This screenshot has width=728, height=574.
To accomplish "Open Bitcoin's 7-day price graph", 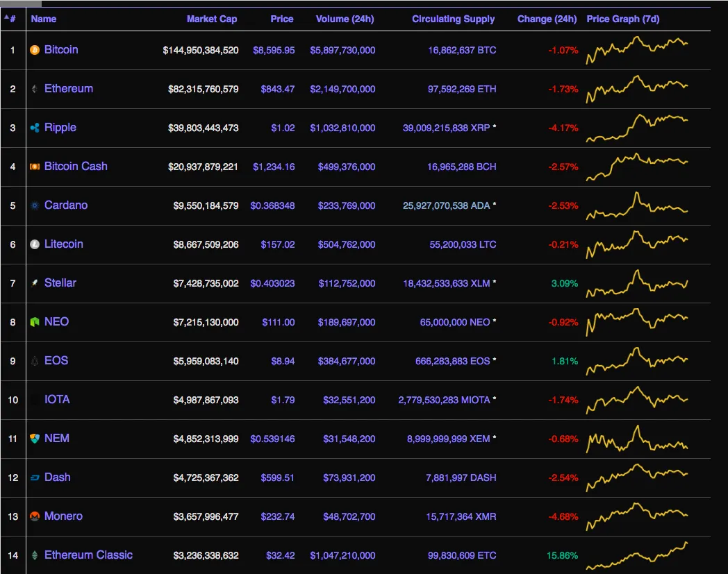I will (637, 50).
